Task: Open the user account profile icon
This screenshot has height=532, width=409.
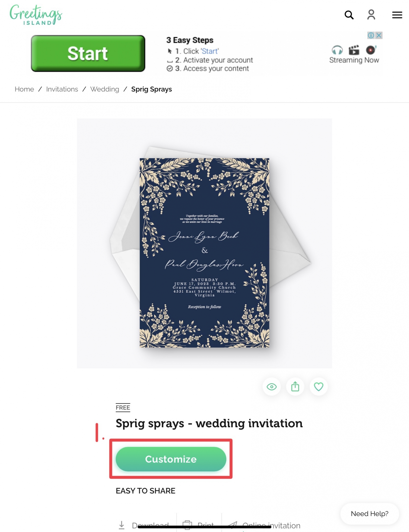Action: [x=371, y=15]
